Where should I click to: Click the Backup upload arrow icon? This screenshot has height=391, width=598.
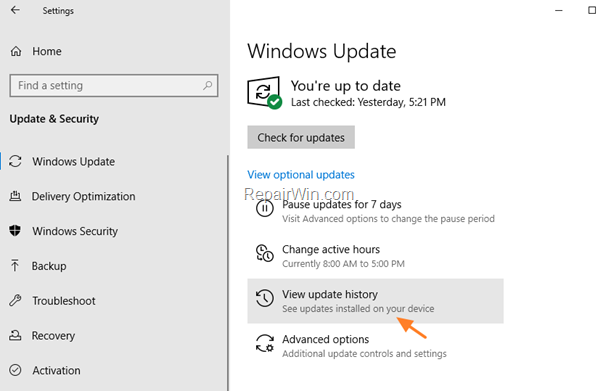pyautogui.click(x=15, y=265)
